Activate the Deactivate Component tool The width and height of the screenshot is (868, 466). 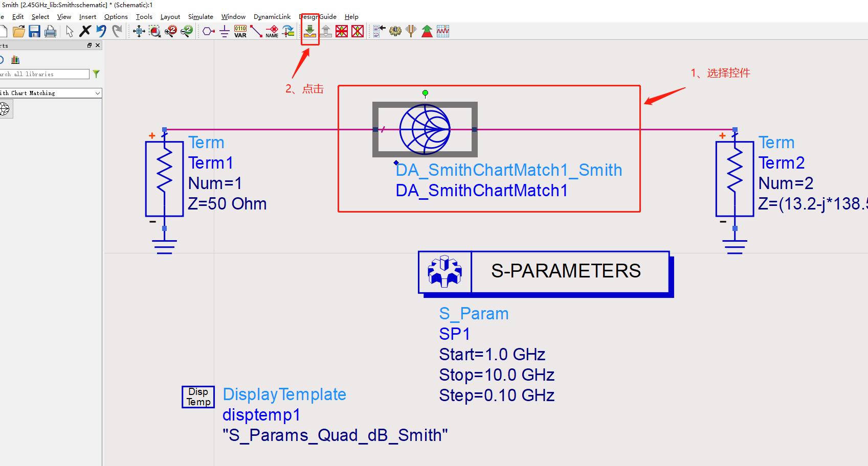pyautogui.click(x=342, y=31)
